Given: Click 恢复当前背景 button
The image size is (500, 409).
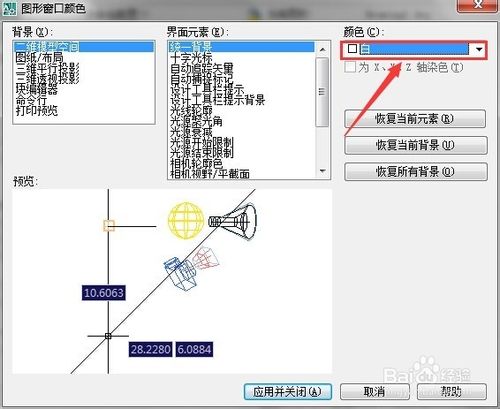Looking at the screenshot, I should [x=416, y=145].
